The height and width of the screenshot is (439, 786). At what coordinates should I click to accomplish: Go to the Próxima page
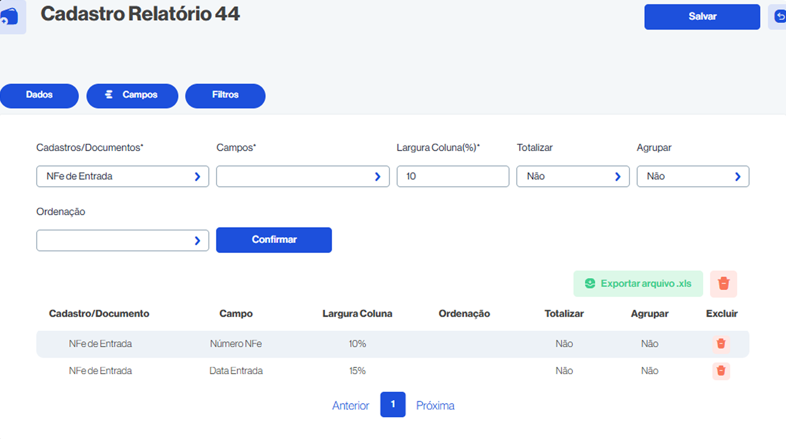pyautogui.click(x=435, y=406)
